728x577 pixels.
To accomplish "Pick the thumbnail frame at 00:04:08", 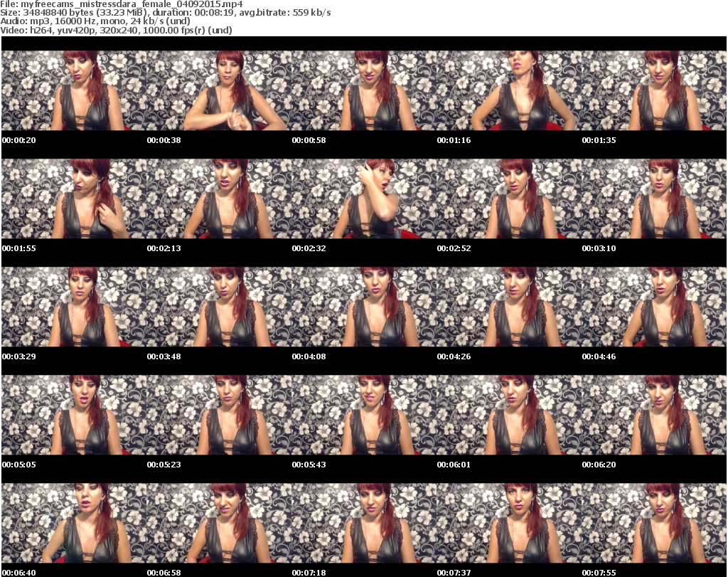I will coord(364,307).
